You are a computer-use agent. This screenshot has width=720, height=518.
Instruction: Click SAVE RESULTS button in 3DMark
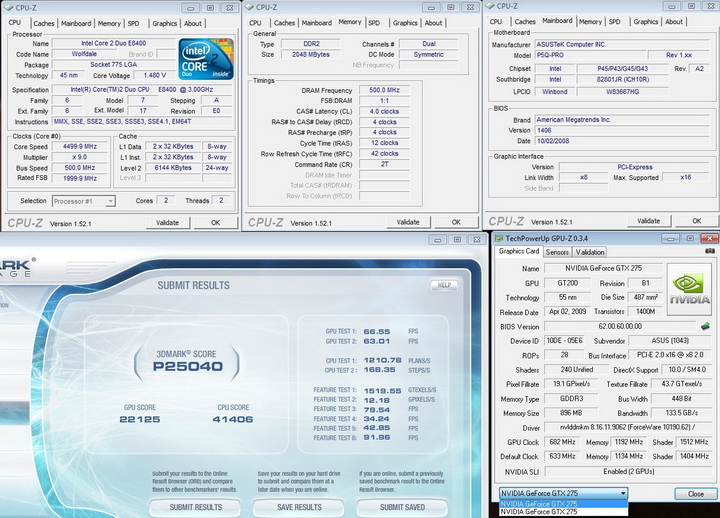[299, 507]
